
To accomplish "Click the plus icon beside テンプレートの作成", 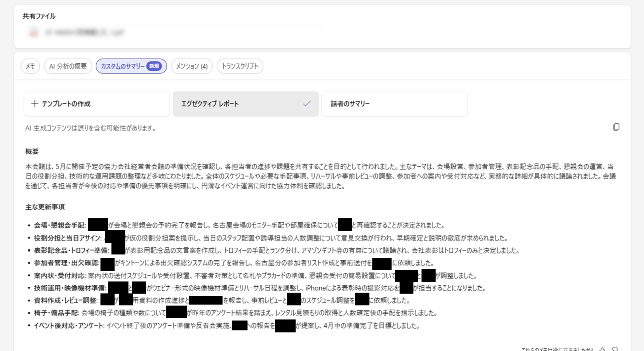I will point(34,104).
